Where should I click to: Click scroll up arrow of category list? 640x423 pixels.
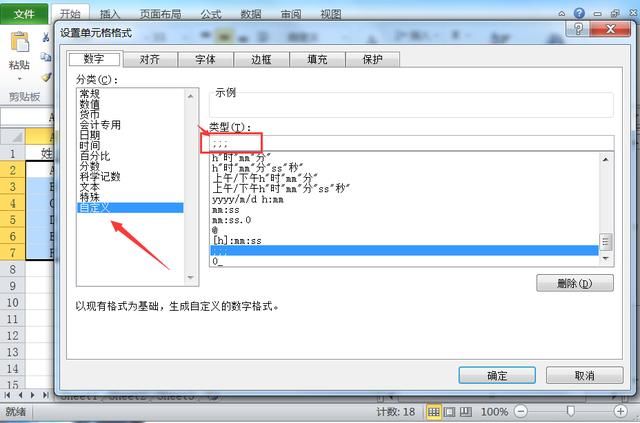pos(191,96)
